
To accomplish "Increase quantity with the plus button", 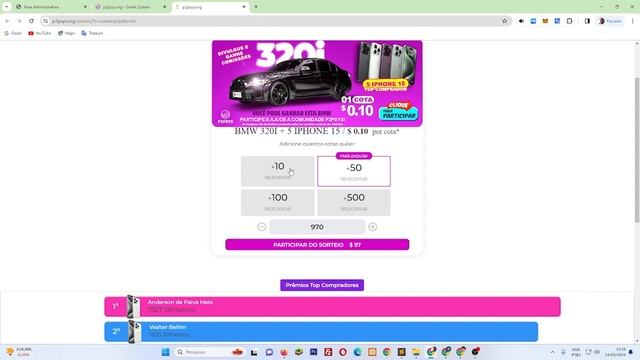I will 373,227.
